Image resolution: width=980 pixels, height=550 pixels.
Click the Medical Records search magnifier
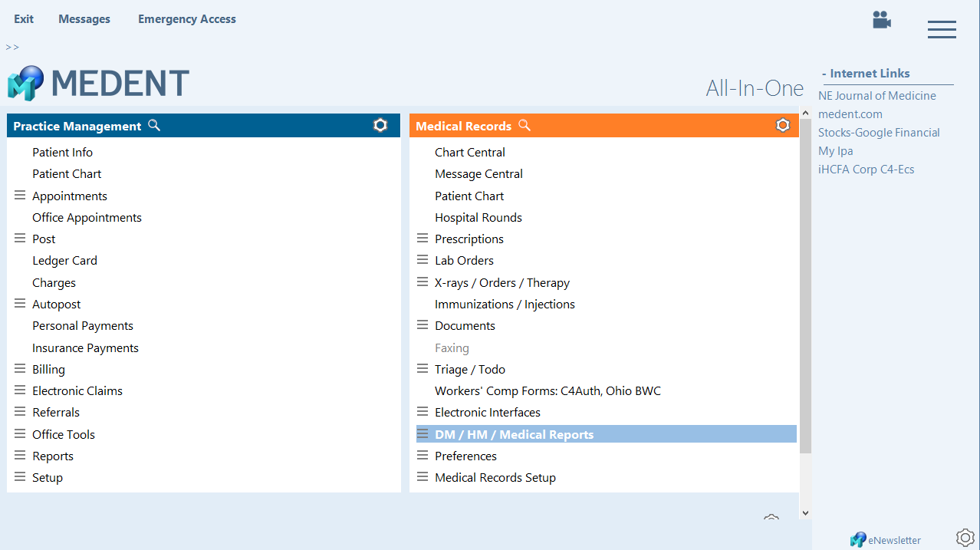coord(525,125)
